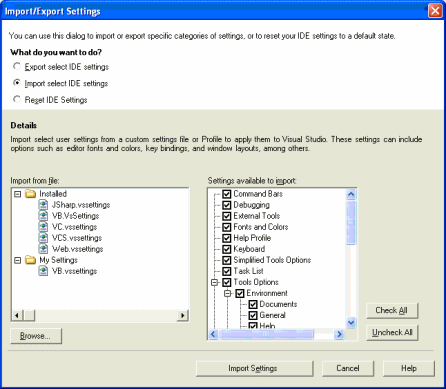Image resolution: width=446 pixels, height=389 pixels.
Task: Click the Uncheck All button
Action: (x=392, y=332)
